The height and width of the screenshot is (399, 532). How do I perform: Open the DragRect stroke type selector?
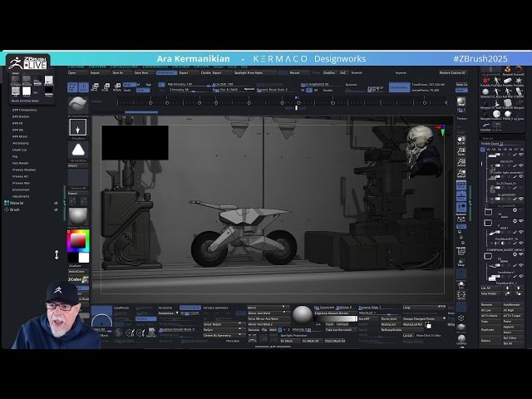tap(77, 127)
